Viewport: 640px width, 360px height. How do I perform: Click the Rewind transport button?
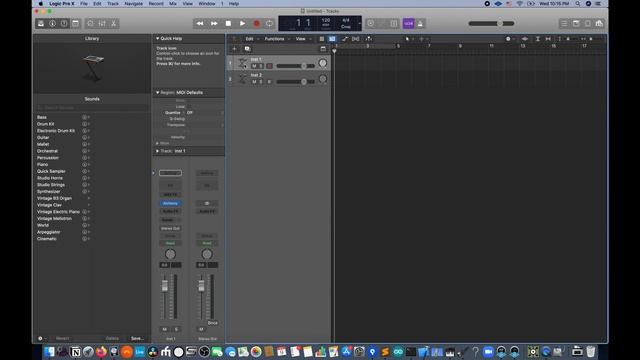click(x=200, y=24)
